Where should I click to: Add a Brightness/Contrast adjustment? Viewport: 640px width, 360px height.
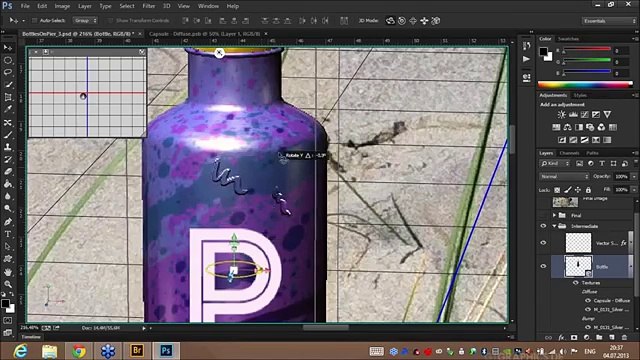562,115
